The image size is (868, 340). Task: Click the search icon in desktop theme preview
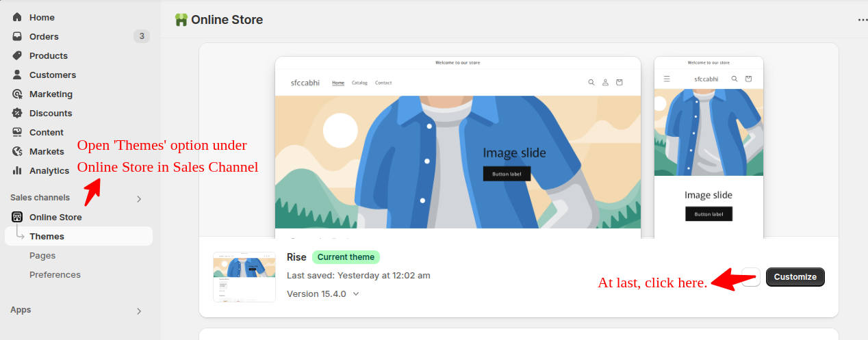[591, 82]
